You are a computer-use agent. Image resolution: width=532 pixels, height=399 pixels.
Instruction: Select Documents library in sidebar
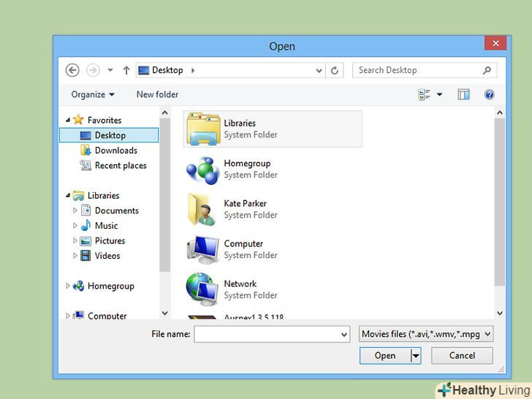click(117, 210)
